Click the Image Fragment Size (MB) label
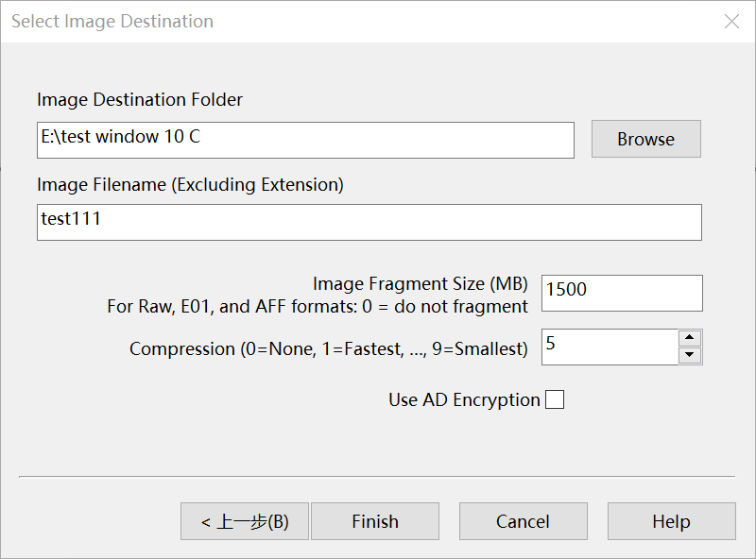The image size is (756, 559). (421, 283)
